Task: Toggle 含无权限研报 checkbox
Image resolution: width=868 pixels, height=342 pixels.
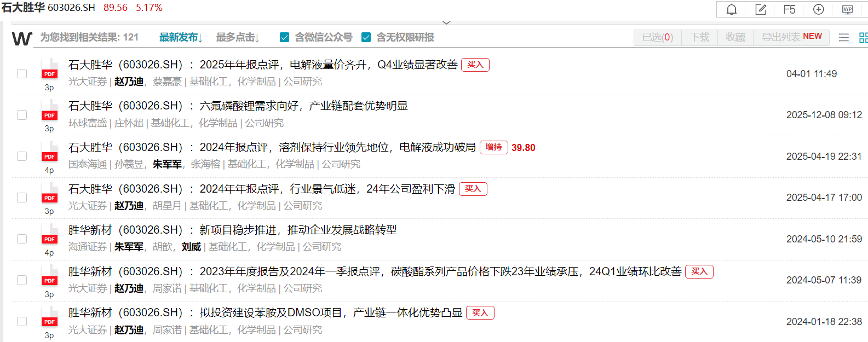Action: (x=366, y=37)
